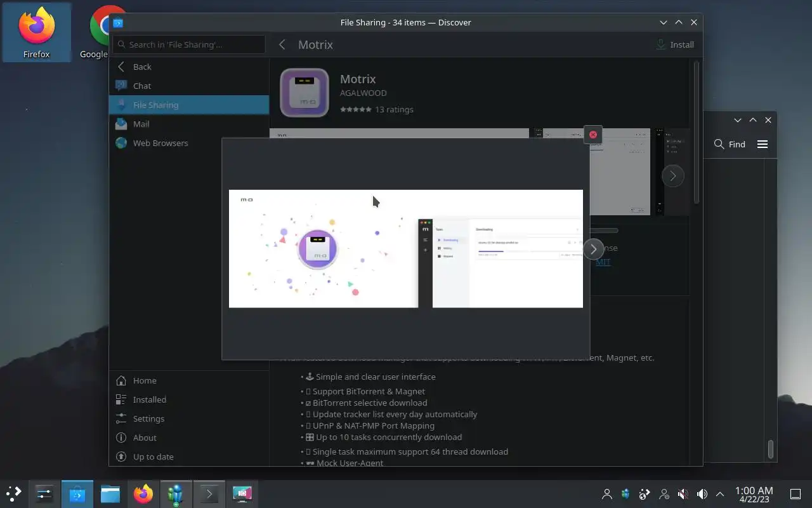
Task: Install Motrix
Action: [x=675, y=44]
